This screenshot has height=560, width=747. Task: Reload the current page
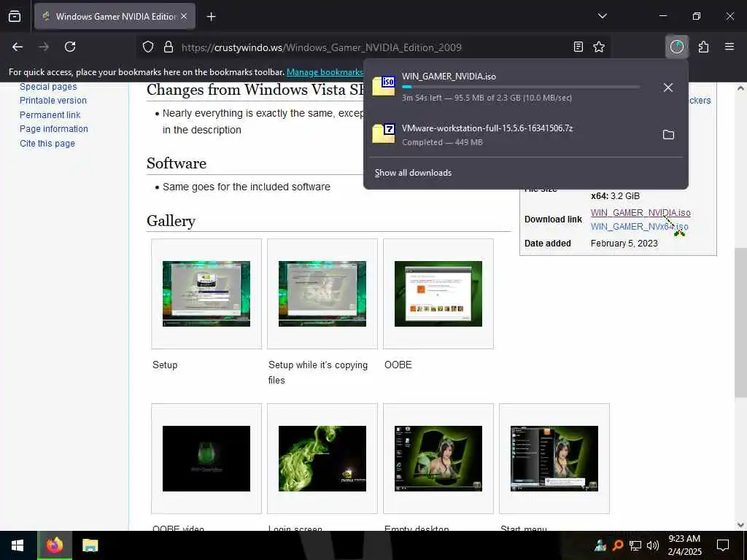pyautogui.click(x=70, y=47)
